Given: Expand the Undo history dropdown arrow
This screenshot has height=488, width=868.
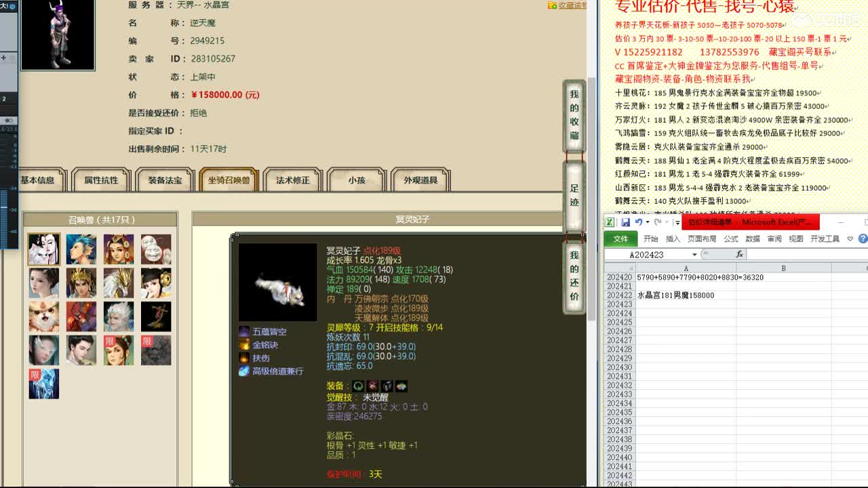Looking at the screenshot, I should 647,222.
